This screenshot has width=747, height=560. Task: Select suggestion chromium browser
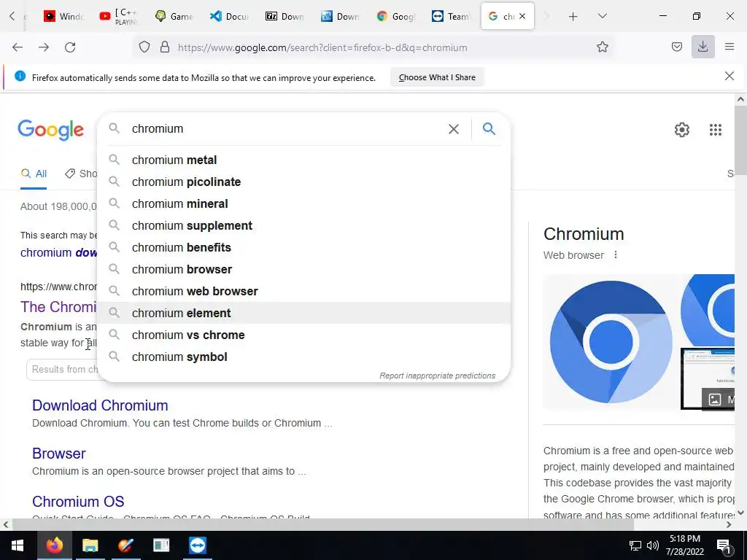[x=304, y=270]
